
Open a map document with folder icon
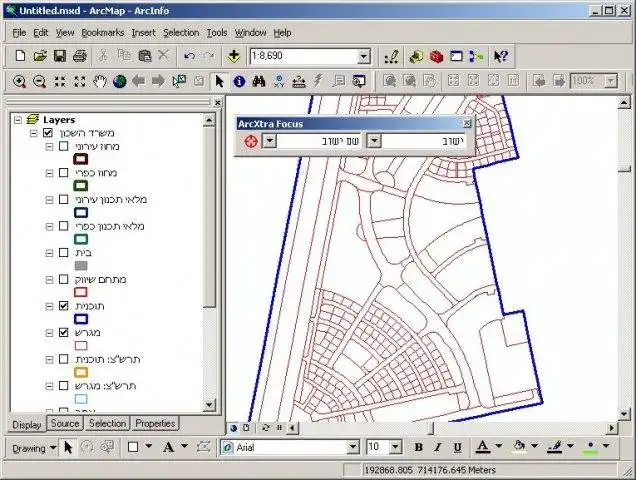click(x=40, y=56)
